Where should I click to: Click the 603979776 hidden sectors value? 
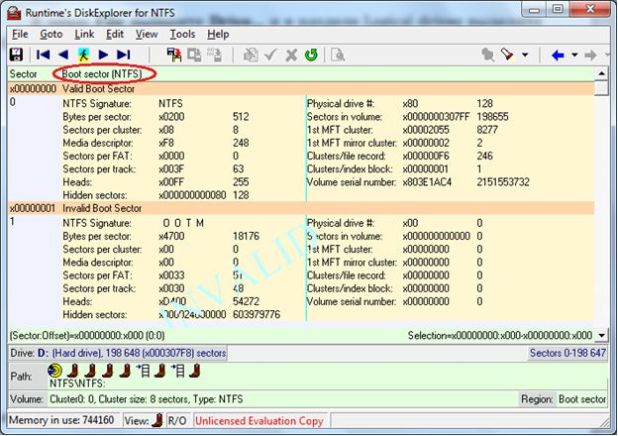257,314
